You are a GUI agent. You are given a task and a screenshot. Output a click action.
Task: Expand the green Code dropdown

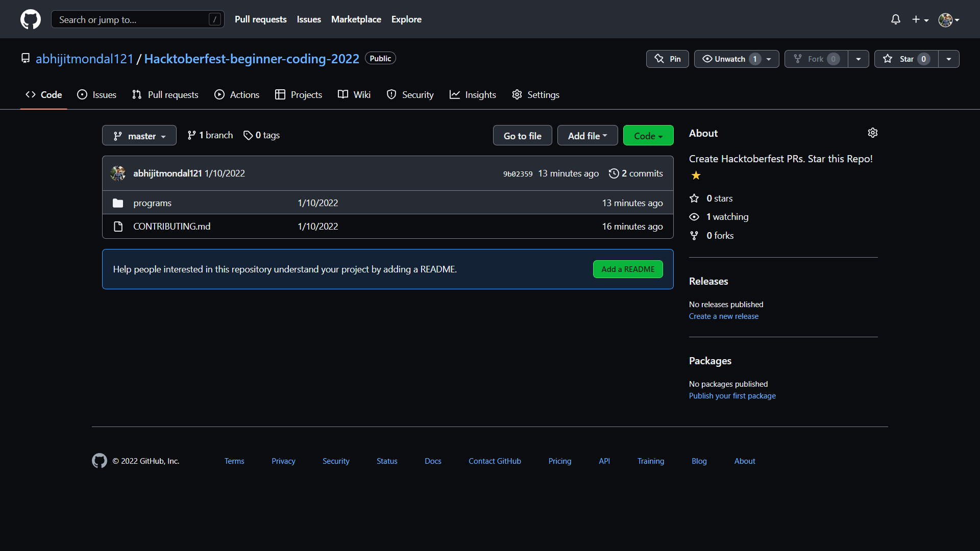(648, 136)
